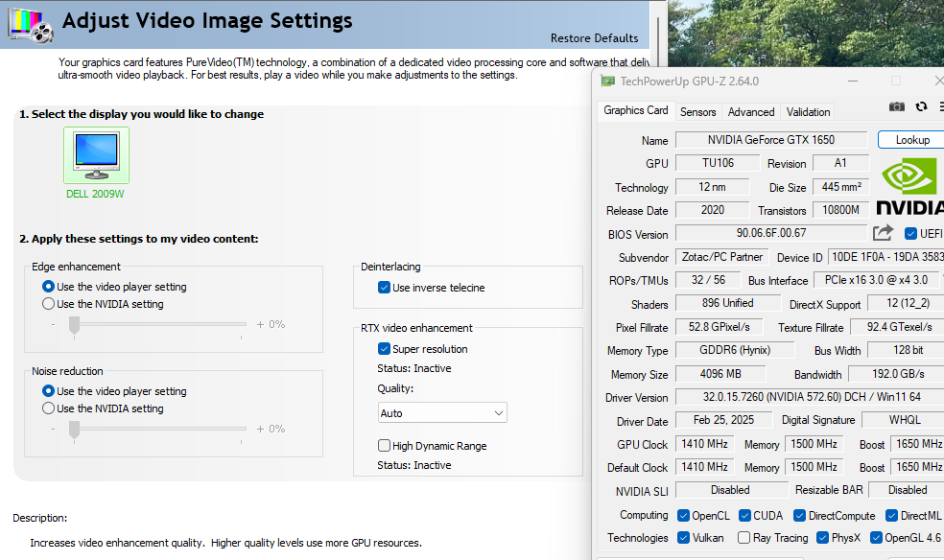Toggle the Use inverse telecine checkbox

click(x=384, y=288)
